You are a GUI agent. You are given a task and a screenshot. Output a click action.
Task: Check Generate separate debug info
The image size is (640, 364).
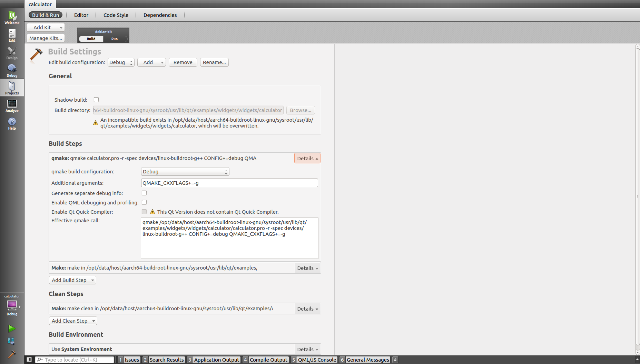click(144, 193)
